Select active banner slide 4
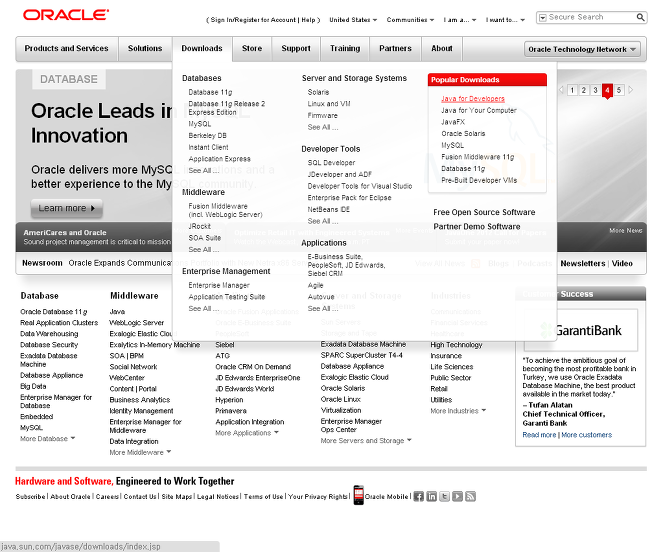The height and width of the screenshot is (552, 663). [x=607, y=91]
